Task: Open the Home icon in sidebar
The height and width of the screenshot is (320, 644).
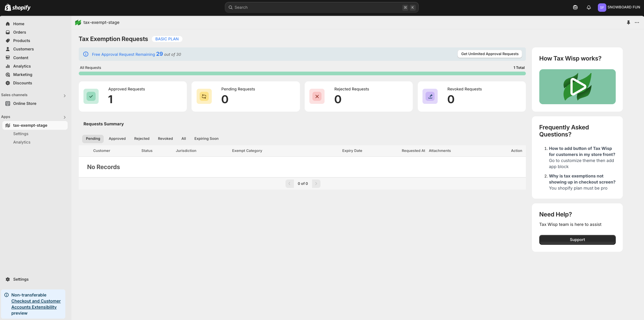Action: [x=8, y=24]
